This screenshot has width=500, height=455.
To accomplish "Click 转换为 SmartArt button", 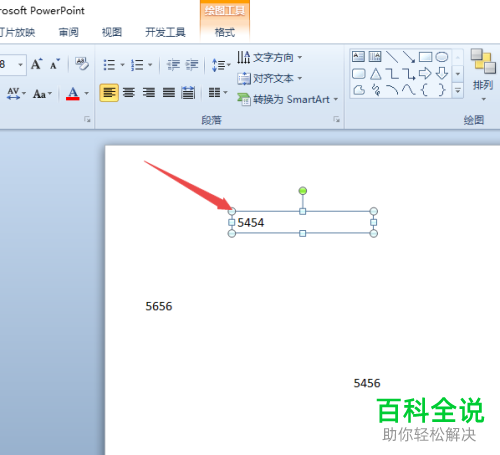I will [x=287, y=99].
